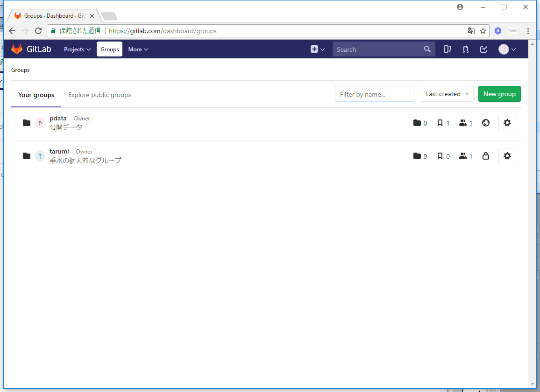This screenshot has width=540, height=392.
Task: Open the pdata group link
Action: pos(58,118)
